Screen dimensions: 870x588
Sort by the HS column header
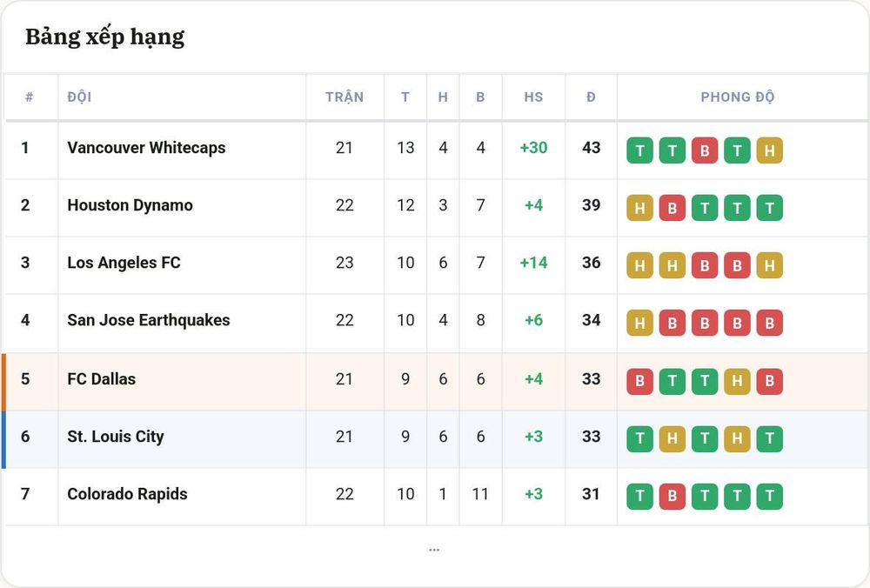(x=534, y=97)
